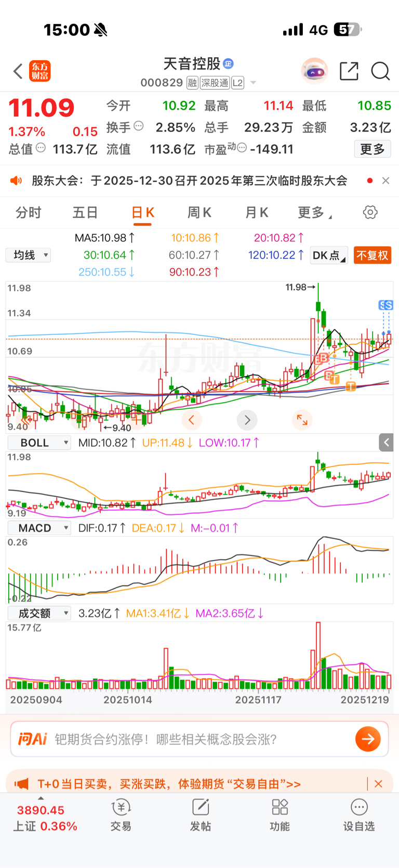This screenshot has width=399, height=868.
Task: Switch to 周K chart tab
Action: [199, 212]
